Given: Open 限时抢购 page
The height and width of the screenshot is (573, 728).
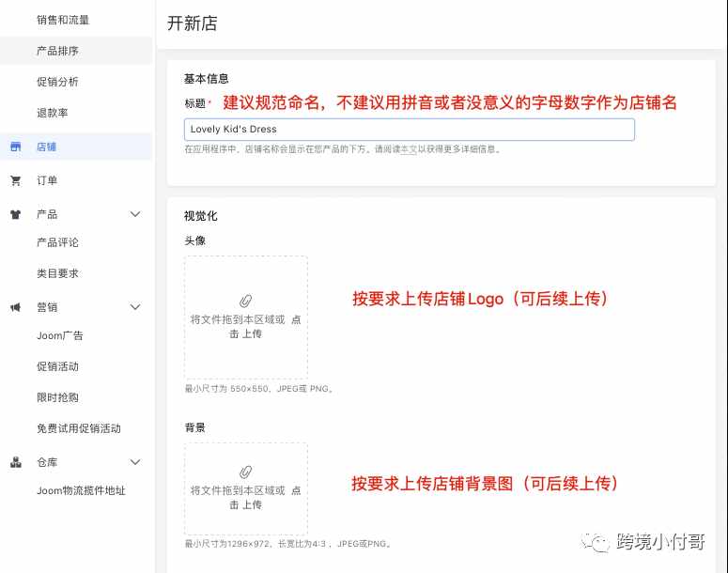Looking at the screenshot, I should coord(57,397).
